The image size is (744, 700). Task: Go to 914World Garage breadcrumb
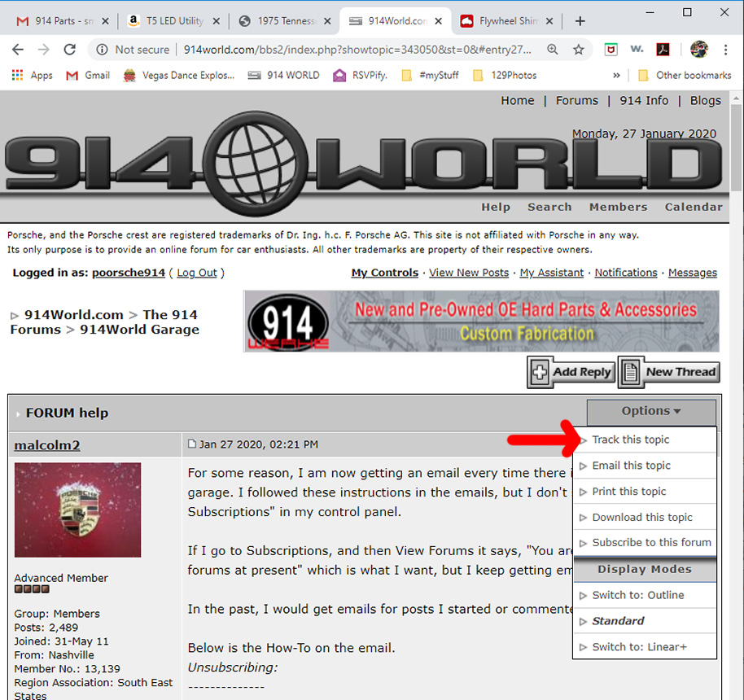(139, 330)
